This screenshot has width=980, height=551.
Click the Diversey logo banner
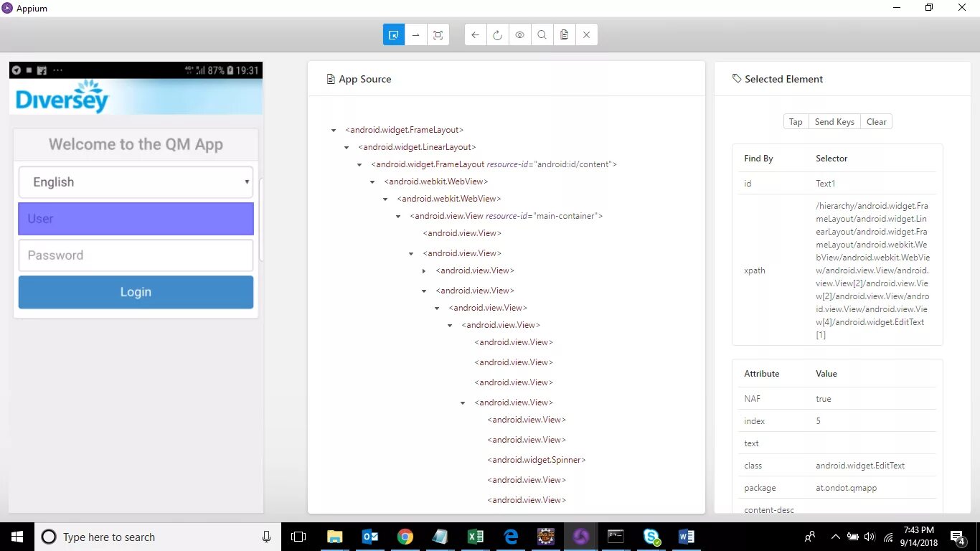pos(136,97)
